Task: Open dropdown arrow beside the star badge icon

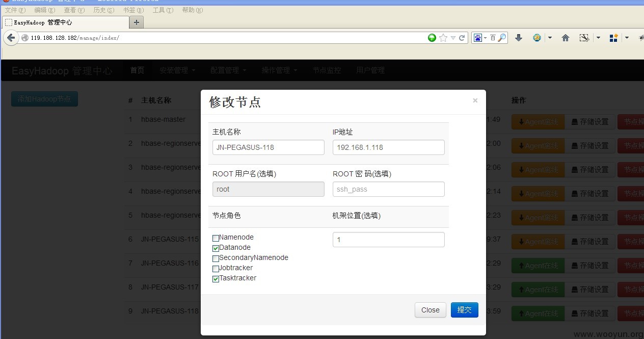Action: [550, 38]
